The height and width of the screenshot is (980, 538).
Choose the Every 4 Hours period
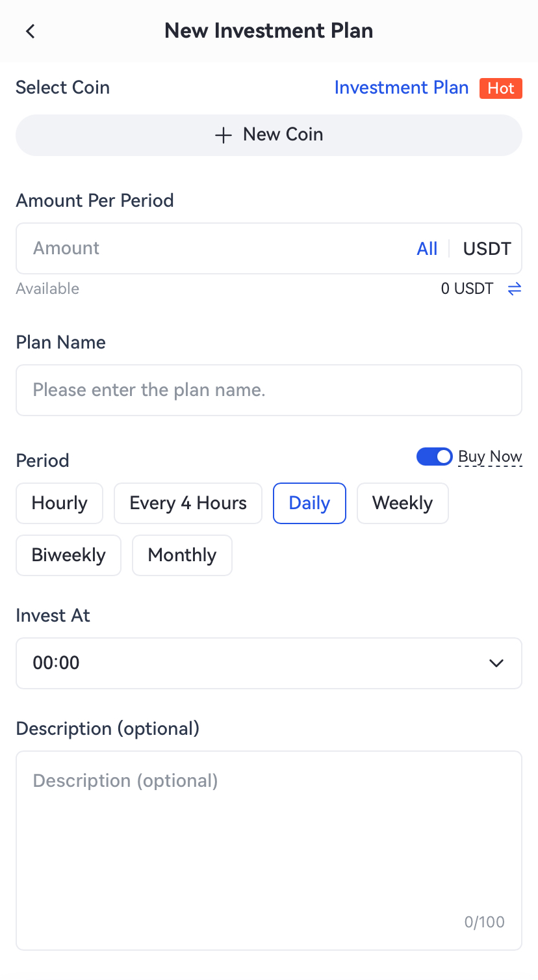point(188,503)
